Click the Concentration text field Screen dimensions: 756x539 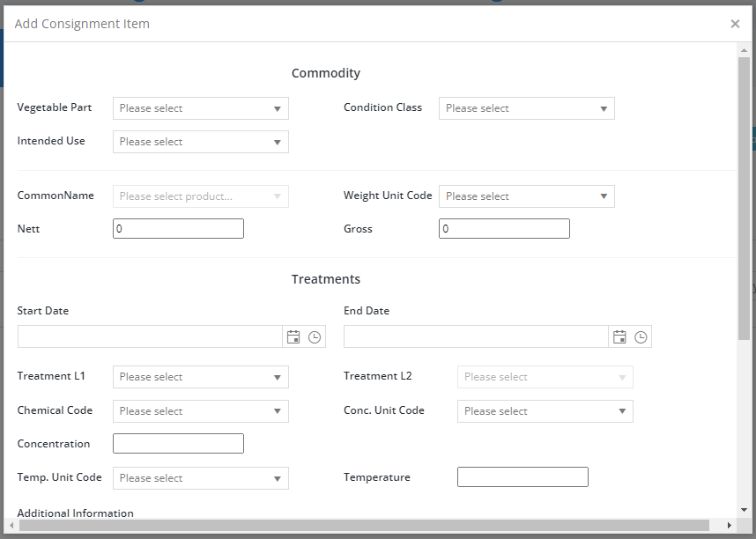[x=178, y=444]
